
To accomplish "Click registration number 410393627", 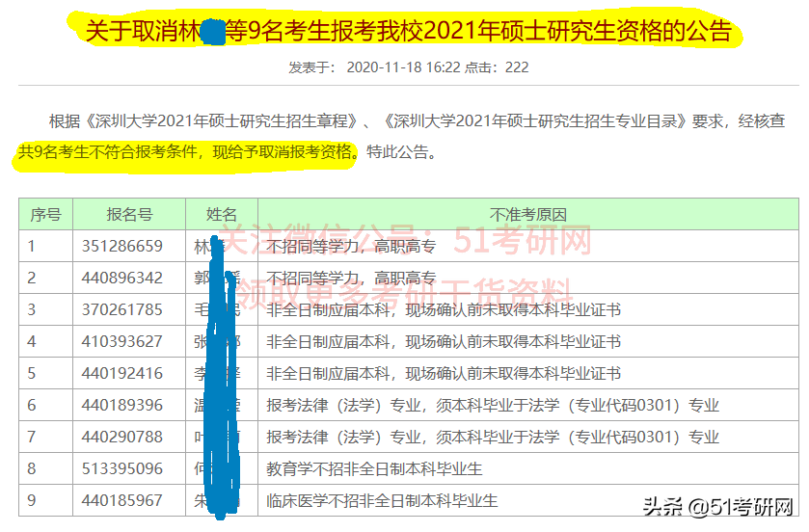I will click(121, 342).
